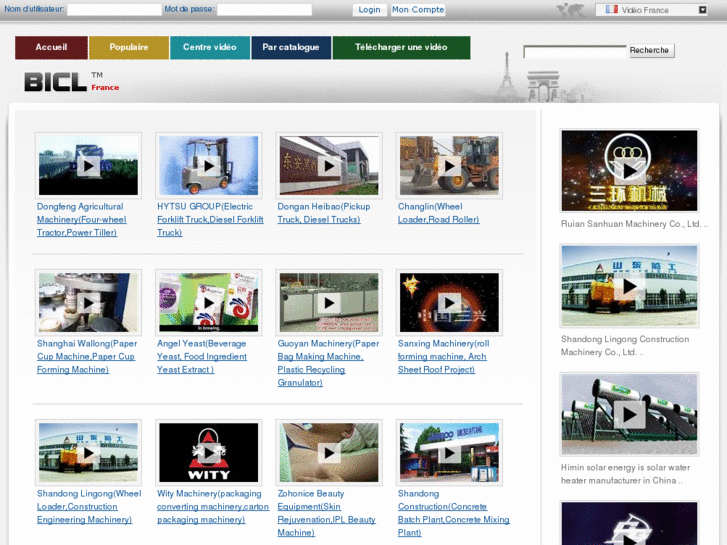727x545 pixels.
Task: Focus the Nom d'utilisateur input field
Action: tap(114, 9)
